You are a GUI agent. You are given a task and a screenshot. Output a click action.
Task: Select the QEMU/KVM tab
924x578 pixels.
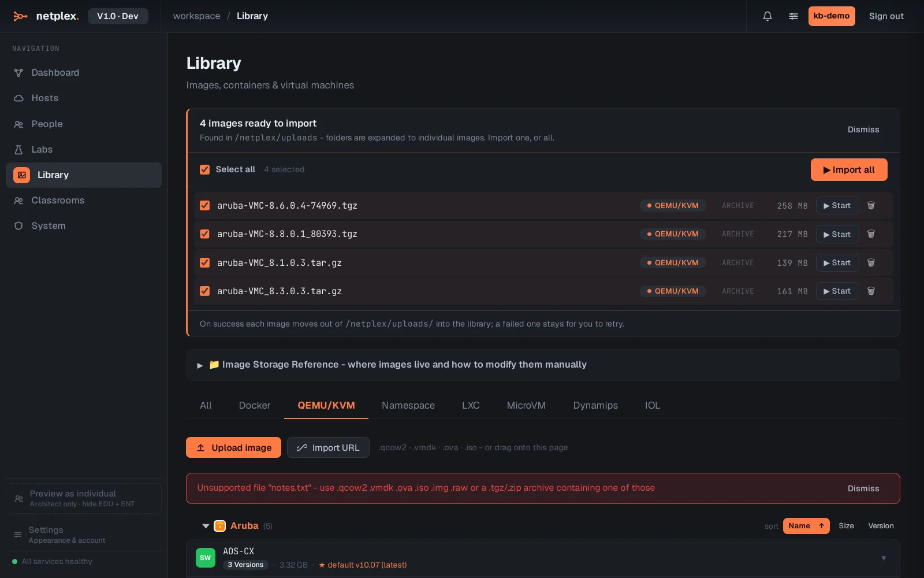326,406
